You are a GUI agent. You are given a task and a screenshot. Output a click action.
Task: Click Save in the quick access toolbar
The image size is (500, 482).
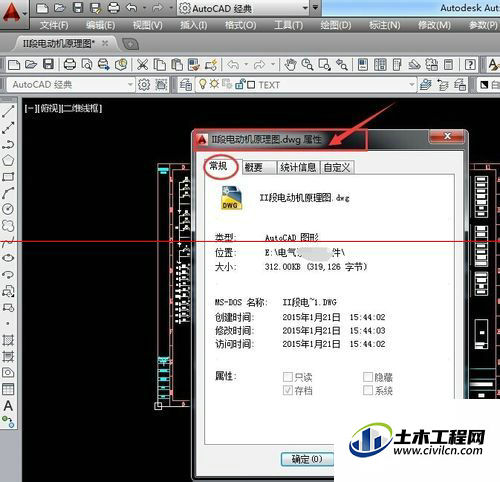point(78,8)
